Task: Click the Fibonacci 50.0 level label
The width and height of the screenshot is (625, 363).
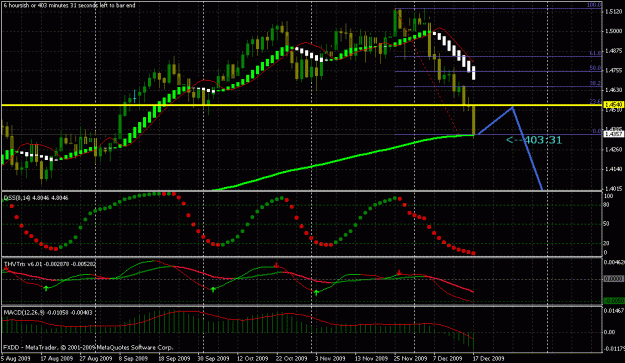Action: [596, 68]
